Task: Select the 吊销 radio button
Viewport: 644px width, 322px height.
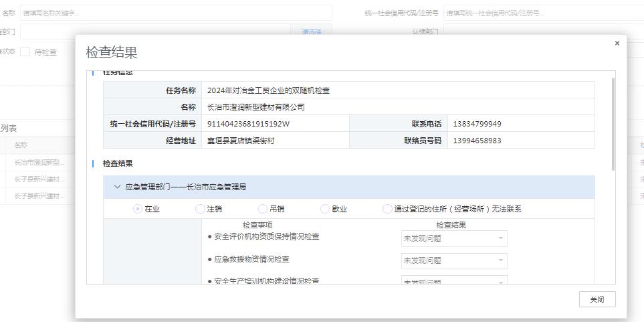Action: pyautogui.click(x=262, y=209)
